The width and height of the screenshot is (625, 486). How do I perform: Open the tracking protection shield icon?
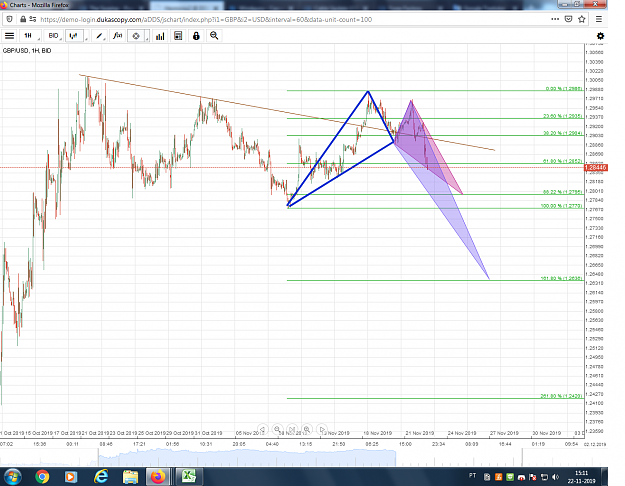[10, 19]
